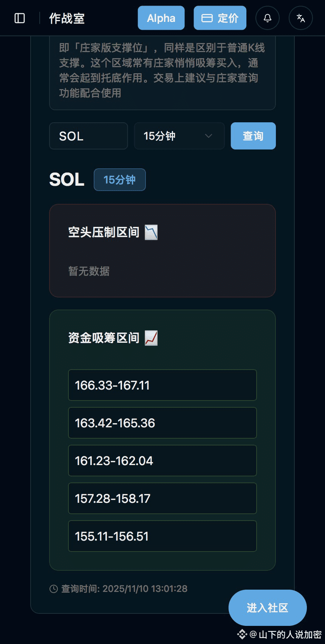Open the language translation switcher
This screenshot has width=325, height=644.
301,18
